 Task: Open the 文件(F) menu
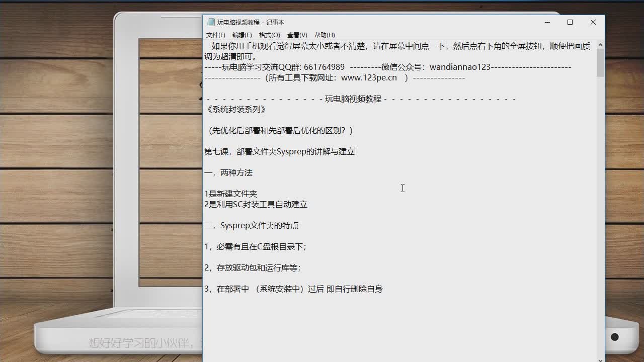pyautogui.click(x=216, y=35)
